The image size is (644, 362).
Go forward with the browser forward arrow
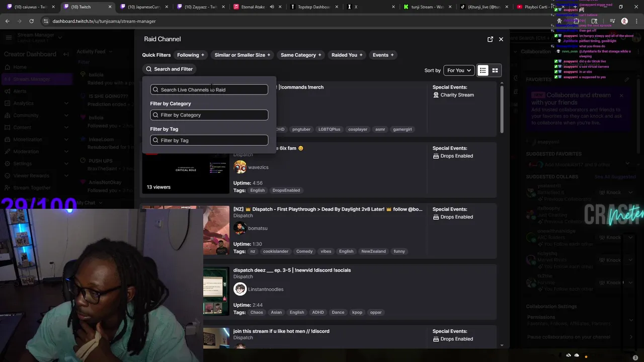point(19,21)
